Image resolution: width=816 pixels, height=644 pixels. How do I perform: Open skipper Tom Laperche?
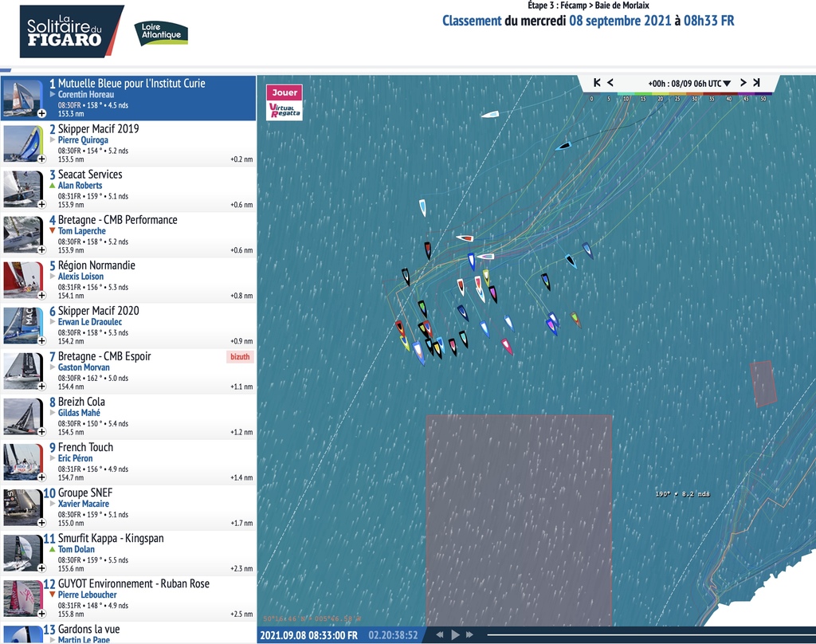82,230
